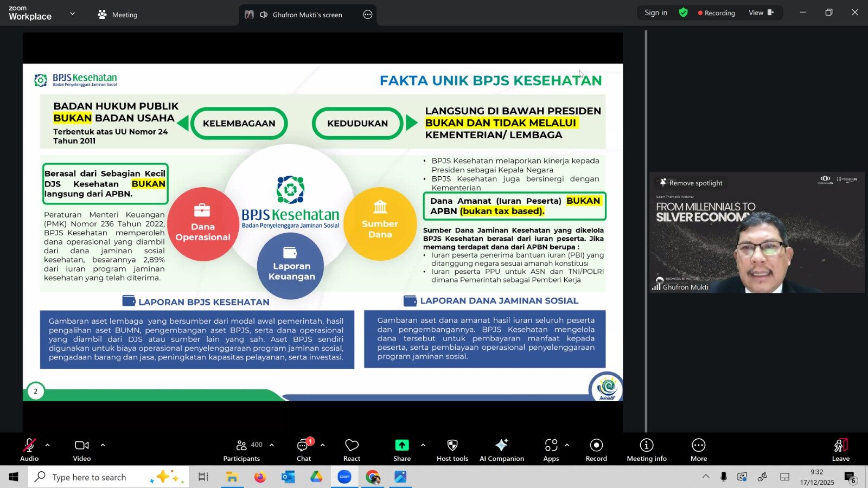This screenshot has width=868, height=488.
Task: Open screen share options ellipsis
Action: pos(368,15)
